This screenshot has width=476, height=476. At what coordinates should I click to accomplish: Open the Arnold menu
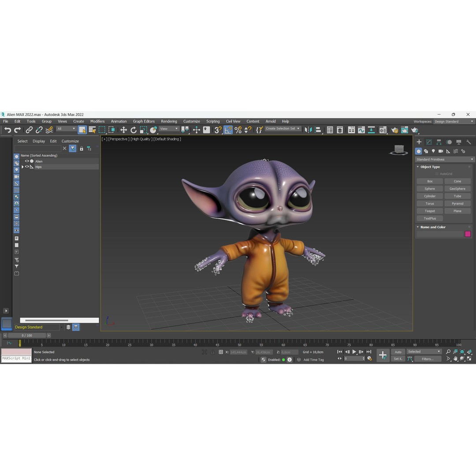point(271,121)
